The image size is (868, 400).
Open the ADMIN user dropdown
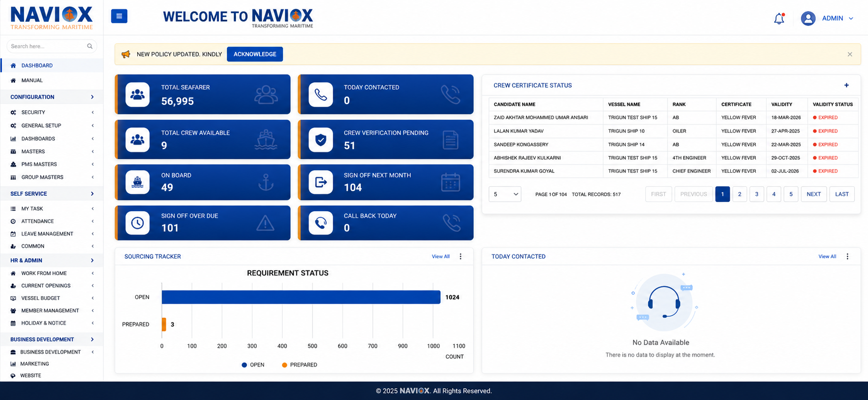coord(837,18)
